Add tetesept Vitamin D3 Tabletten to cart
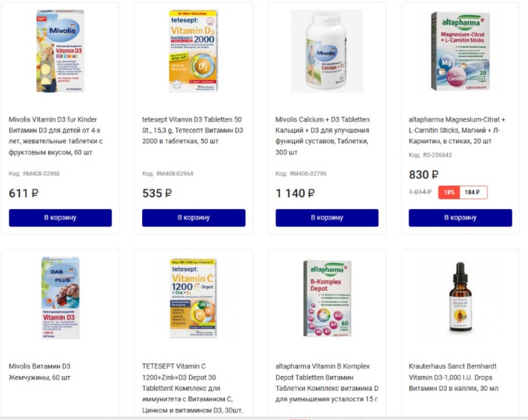This screenshot has height=420, width=528. (194, 217)
